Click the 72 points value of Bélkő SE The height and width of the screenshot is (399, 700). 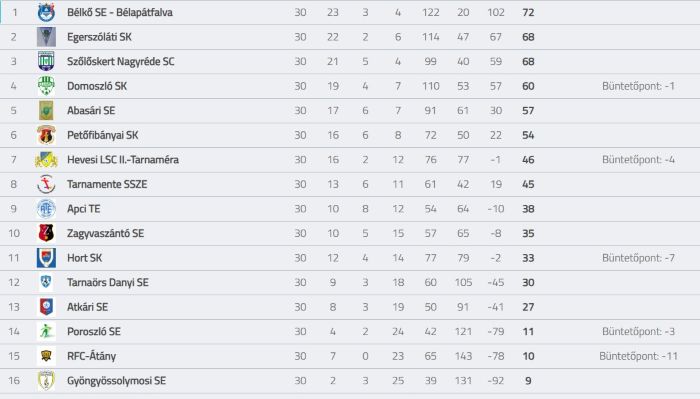click(528, 12)
